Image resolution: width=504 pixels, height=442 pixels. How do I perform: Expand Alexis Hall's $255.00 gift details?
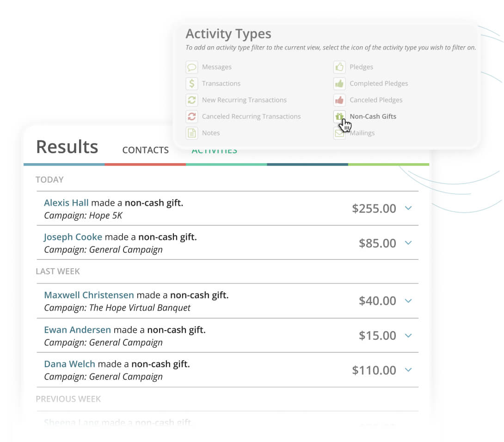[408, 209]
